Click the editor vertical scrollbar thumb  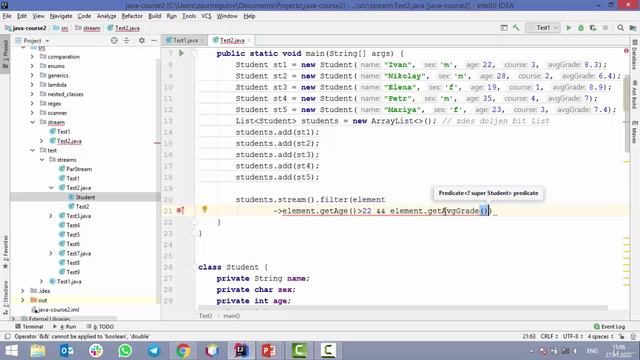click(627, 114)
